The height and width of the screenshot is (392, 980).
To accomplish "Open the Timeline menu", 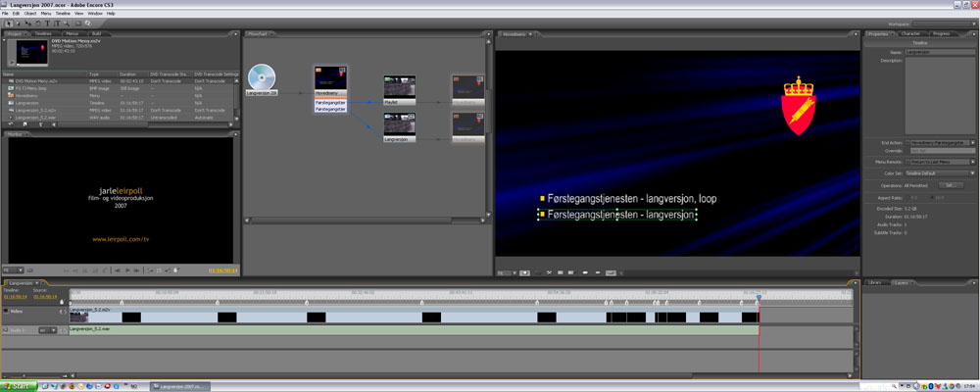I will pyautogui.click(x=63, y=13).
